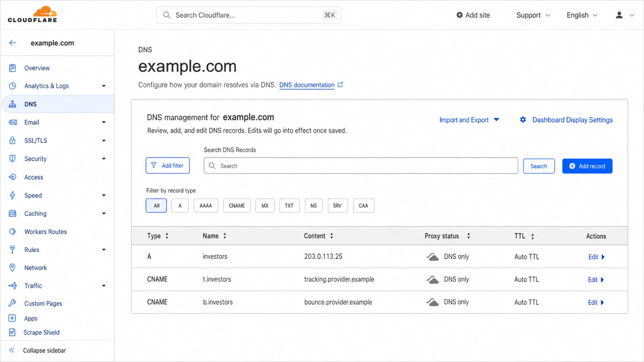Filter records by NS type
The width and height of the screenshot is (644, 362).
click(x=314, y=205)
